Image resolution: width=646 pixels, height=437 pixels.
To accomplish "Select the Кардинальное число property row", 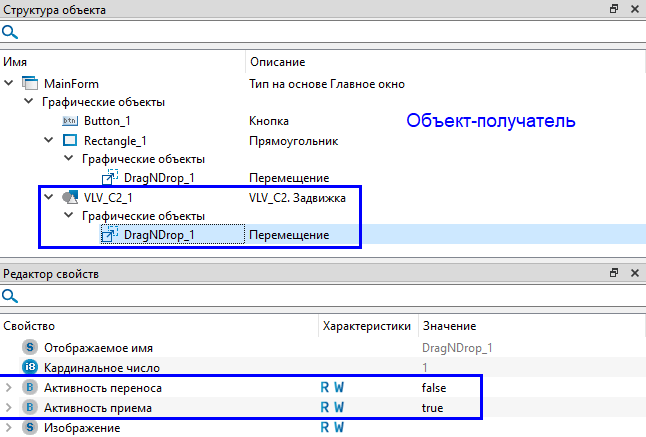I will [100, 367].
